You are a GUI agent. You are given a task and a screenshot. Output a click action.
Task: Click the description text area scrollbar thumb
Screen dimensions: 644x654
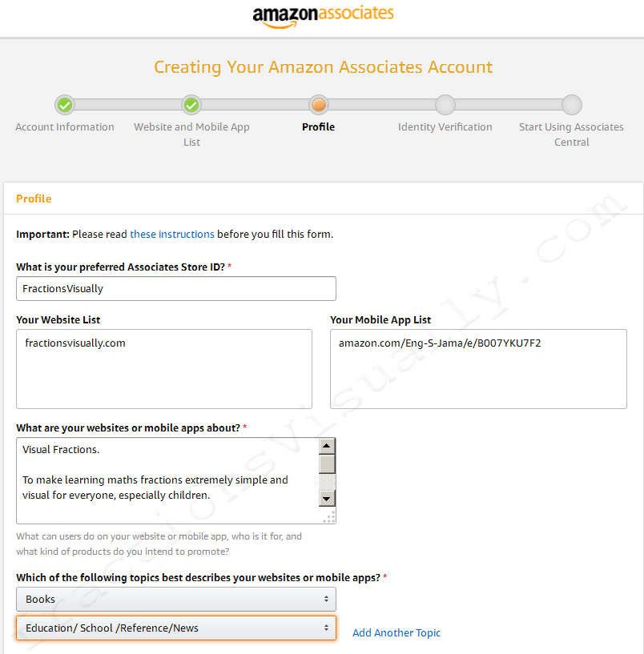[x=327, y=464]
